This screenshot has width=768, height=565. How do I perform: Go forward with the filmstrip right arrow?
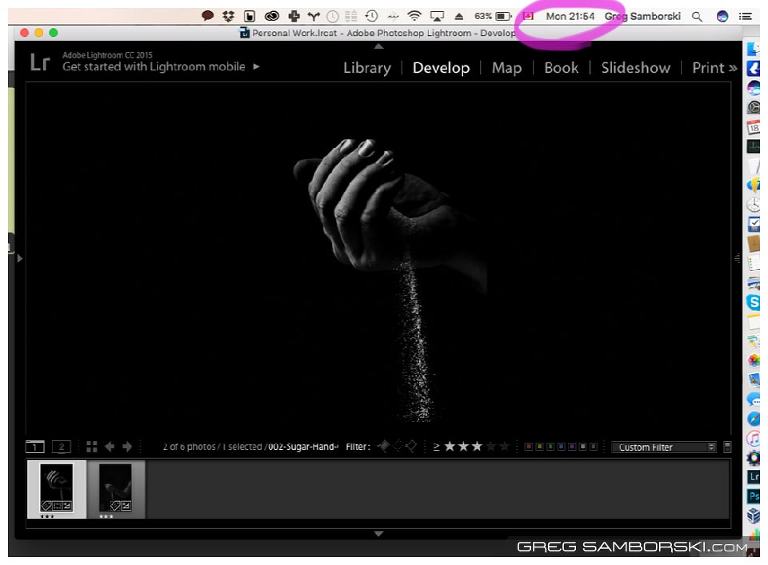[x=127, y=447]
